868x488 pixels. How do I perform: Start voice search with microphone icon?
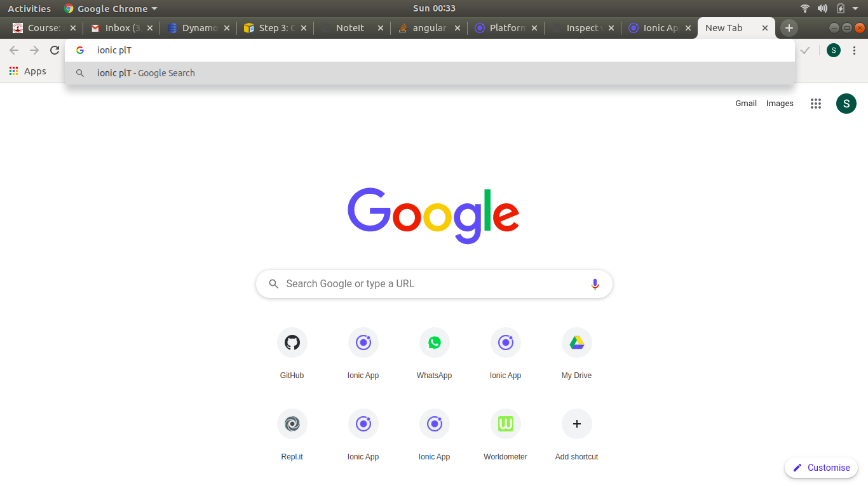[x=595, y=284]
